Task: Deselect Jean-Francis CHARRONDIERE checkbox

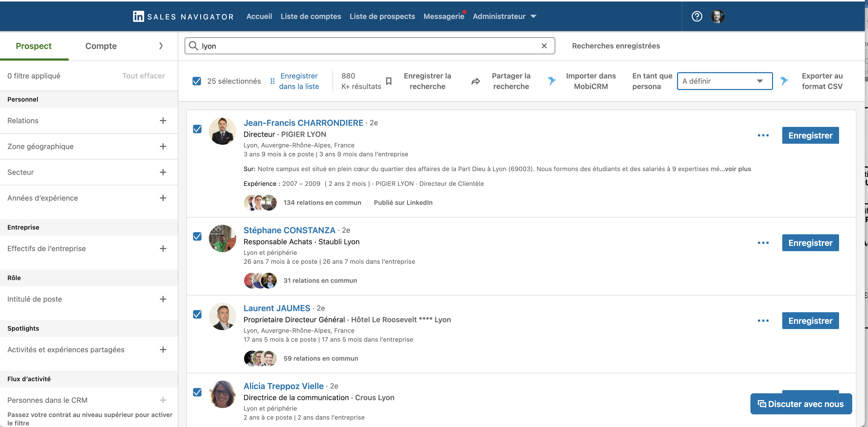Action: point(197,129)
